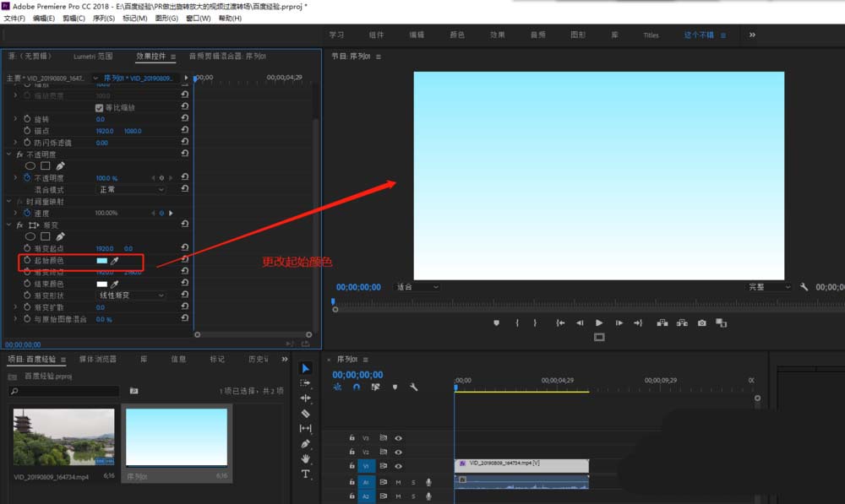Click the Export Frame camera icon
Screen dimensions: 845x504
click(x=702, y=322)
